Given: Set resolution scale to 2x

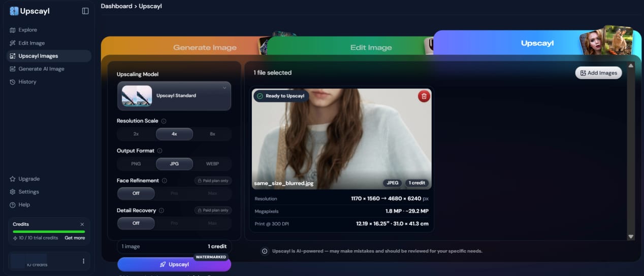Looking at the screenshot, I should point(136,134).
